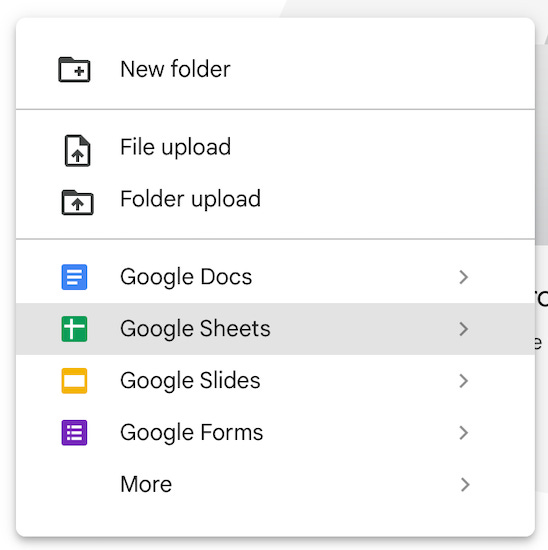
Task: Click the green Google Sheets icon
Action: [x=74, y=329]
